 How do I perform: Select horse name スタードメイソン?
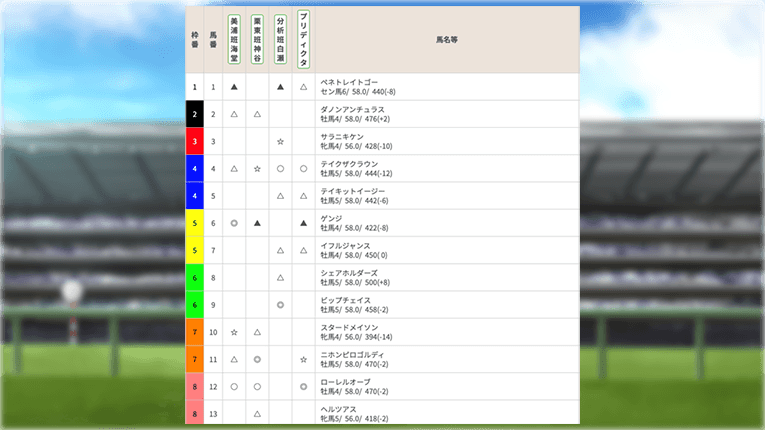pos(349,328)
